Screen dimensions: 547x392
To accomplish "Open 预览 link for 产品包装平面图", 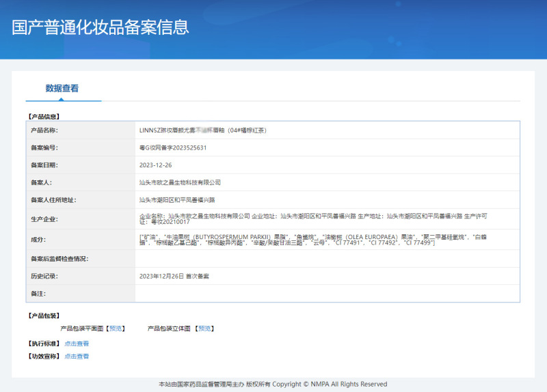I will [x=116, y=328].
